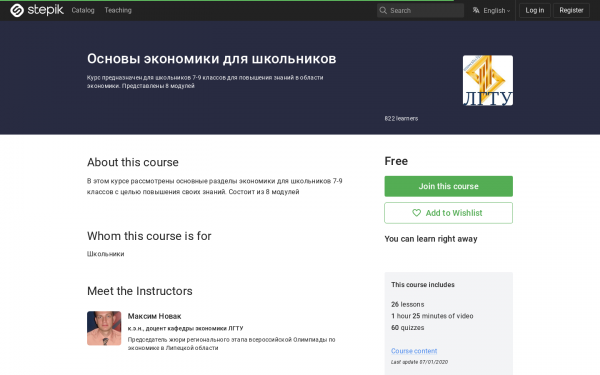Viewport: 600px width, 375px height.
Task: Click 1 hour 25 minutes of video
Action: pyautogui.click(x=432, y=316)
